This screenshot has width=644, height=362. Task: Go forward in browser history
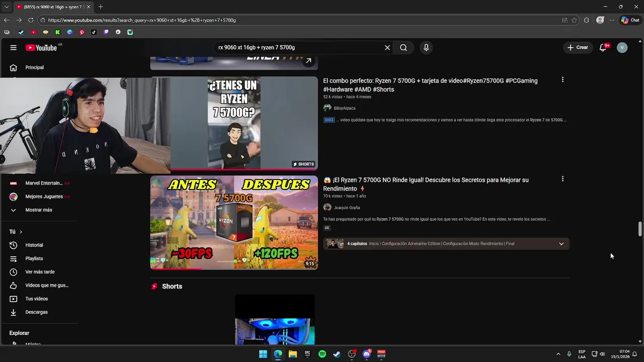pyautogui.click(x=19, y=20)
